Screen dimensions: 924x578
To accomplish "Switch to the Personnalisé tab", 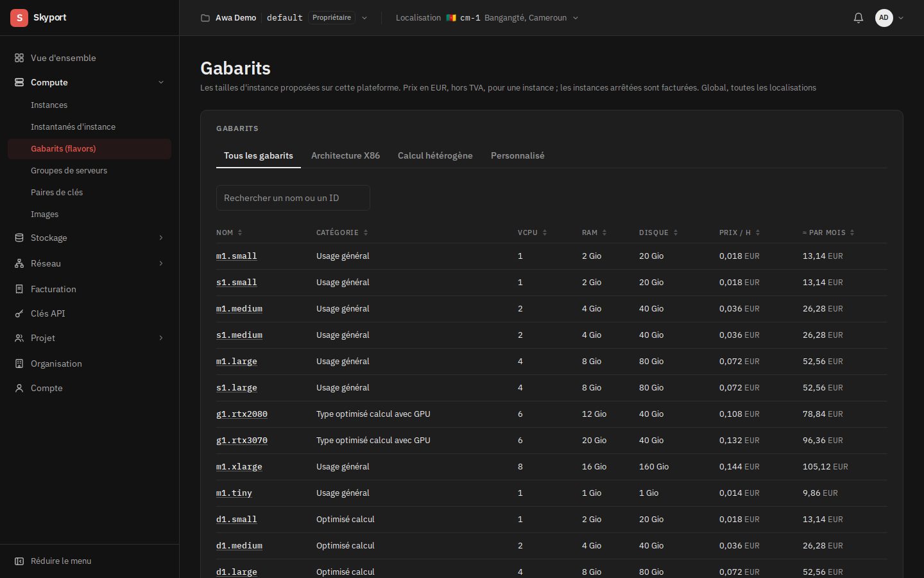I will click(517, 155).
